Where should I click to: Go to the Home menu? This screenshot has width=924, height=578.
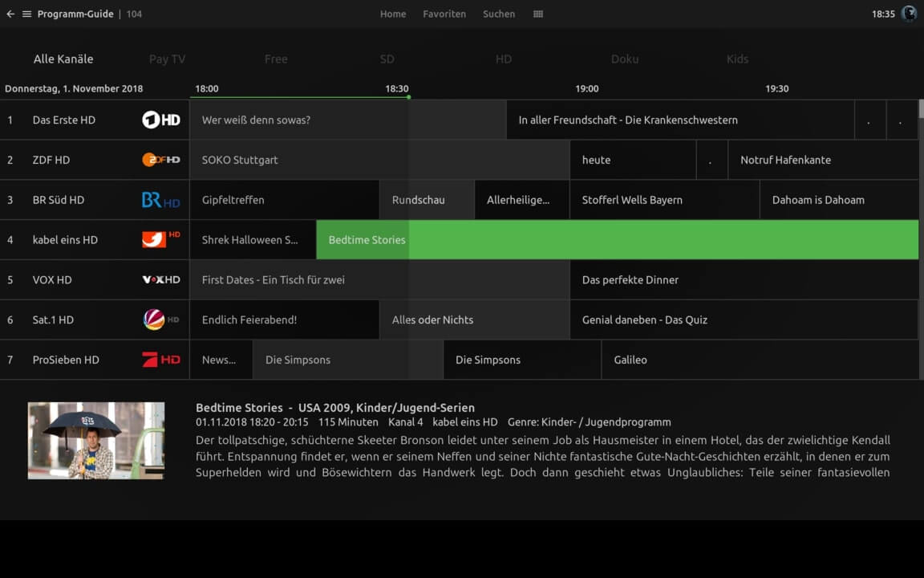click(393, 14)
